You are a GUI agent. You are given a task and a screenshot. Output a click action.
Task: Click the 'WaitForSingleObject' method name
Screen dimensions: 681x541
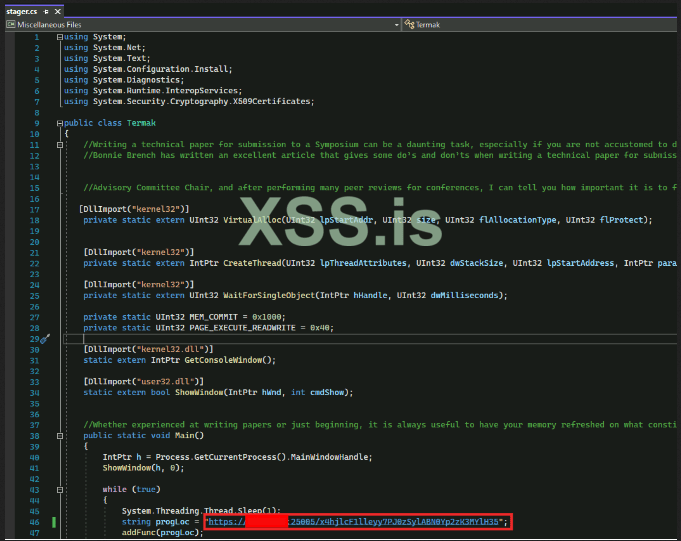click(x=269, y=295)
